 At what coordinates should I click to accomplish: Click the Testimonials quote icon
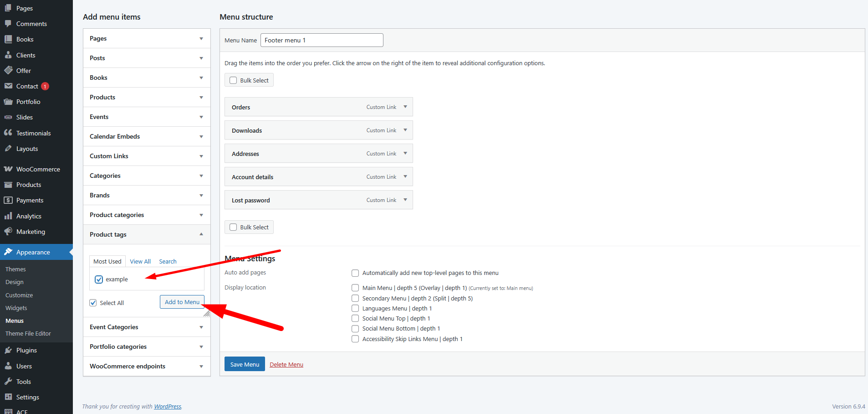click(8, 133)
